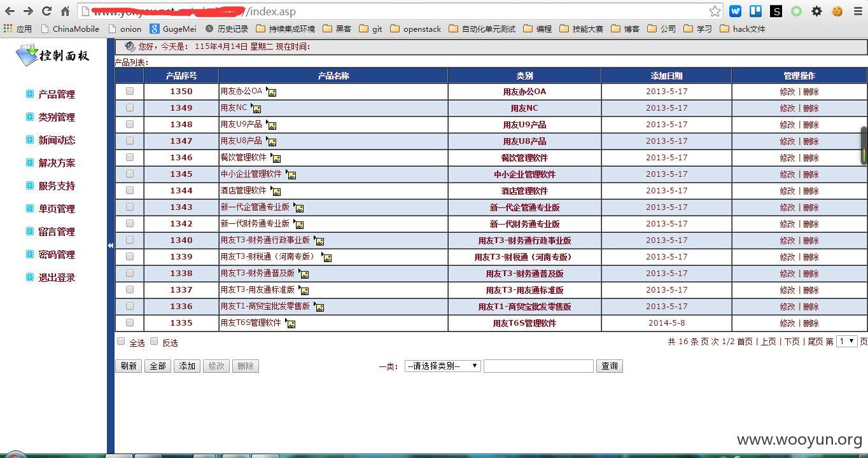Viewport: 868px width, 458px height.
Task: Open the Chrome menu hamburger icon
Action: pos(857,11)
